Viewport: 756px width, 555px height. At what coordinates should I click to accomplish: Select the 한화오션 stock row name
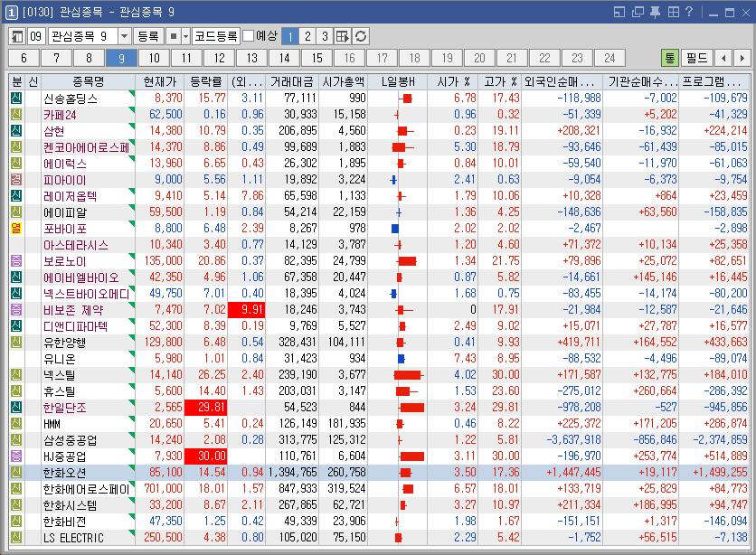(64, 473)
